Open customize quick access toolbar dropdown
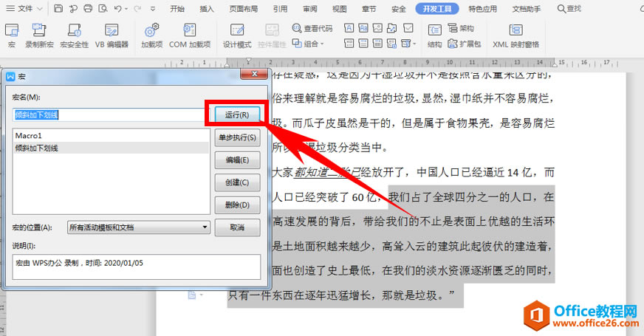Image resolution: width=644 pixels, height=336 pixels. (153, 9)
